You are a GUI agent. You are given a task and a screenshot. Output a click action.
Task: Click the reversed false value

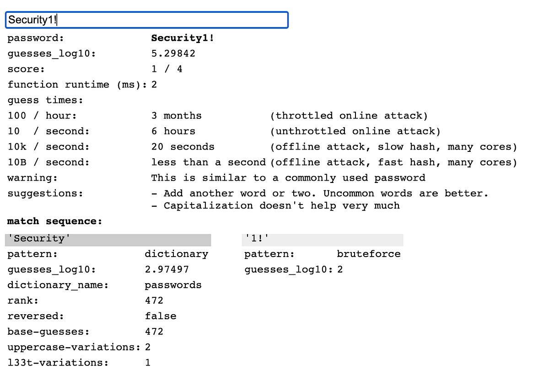point(160,316)
